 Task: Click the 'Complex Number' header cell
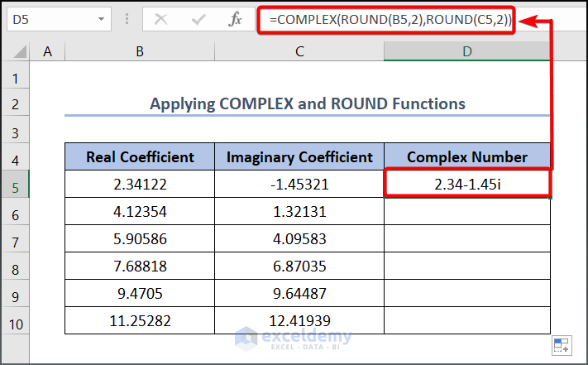(467, 156)
